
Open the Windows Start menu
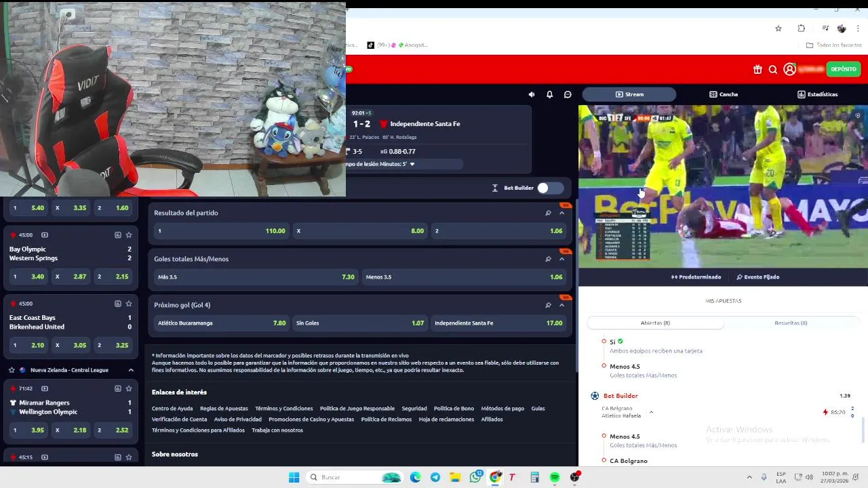294,477
